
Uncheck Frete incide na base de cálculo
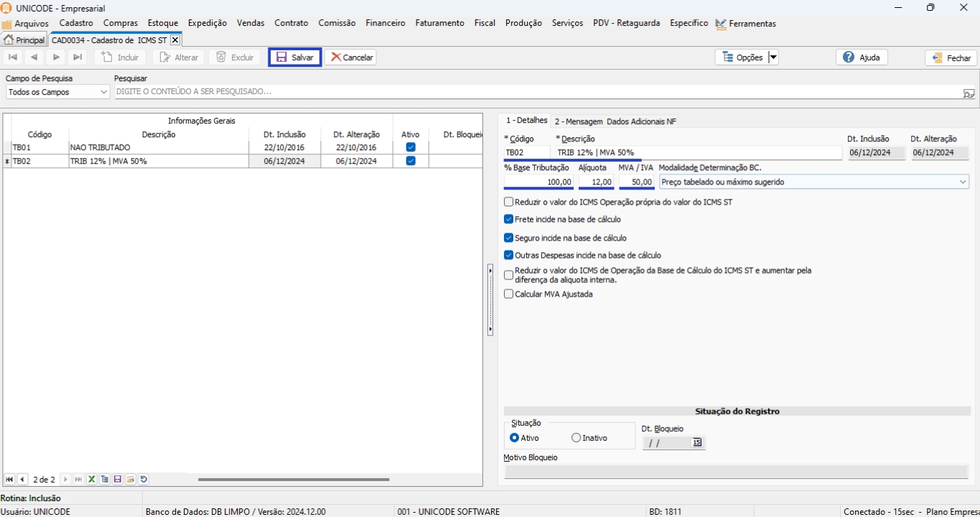point(509,220)
